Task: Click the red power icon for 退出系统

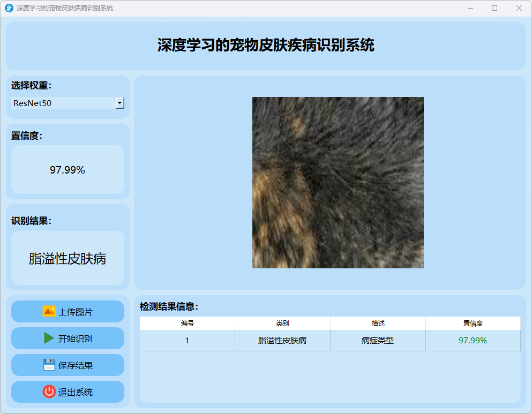Action: pos(49,392)
